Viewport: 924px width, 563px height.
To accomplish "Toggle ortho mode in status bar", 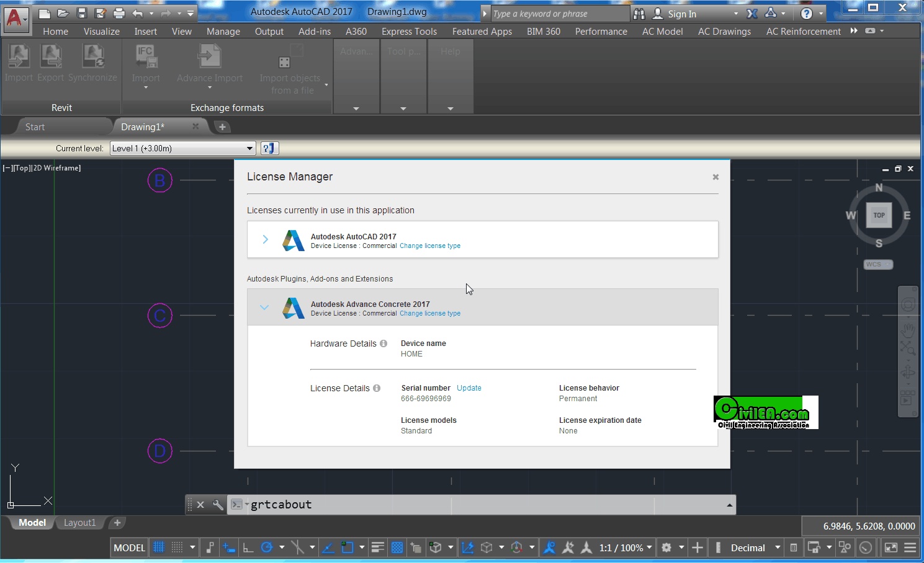I will point(248,547).
